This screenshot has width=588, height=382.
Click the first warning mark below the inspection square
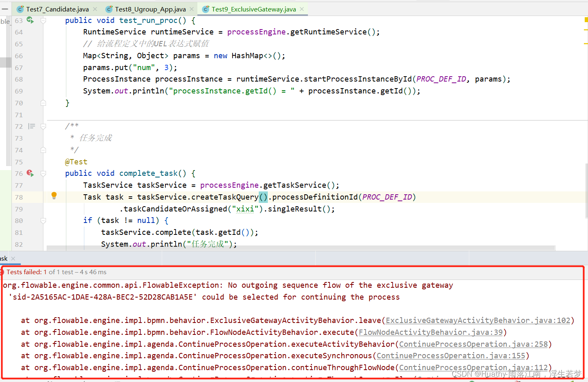pyautogui.click(x=586, y=30)
